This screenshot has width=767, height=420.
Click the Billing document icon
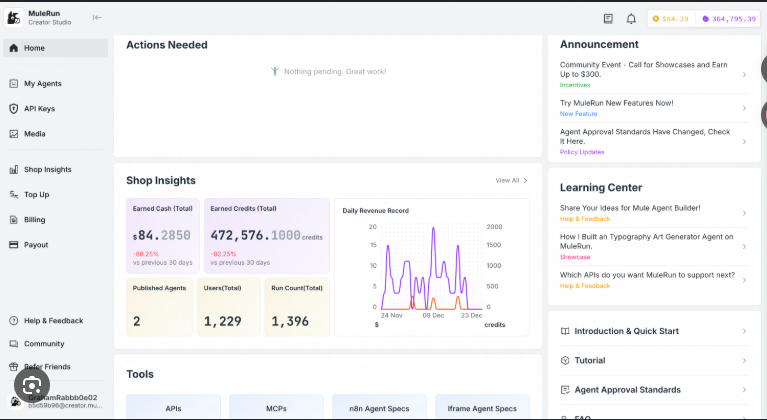[x=14, y=220]
